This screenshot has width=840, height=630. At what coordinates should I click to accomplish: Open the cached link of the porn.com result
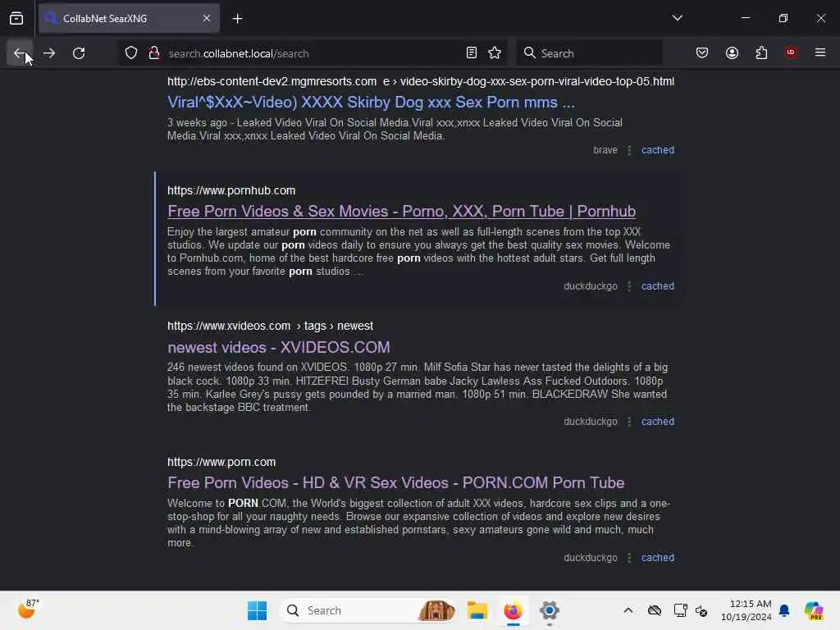(658, 558)
